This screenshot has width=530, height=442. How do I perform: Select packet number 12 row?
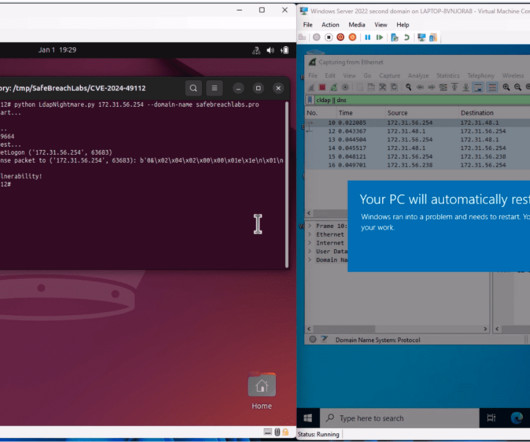point(417,131)
